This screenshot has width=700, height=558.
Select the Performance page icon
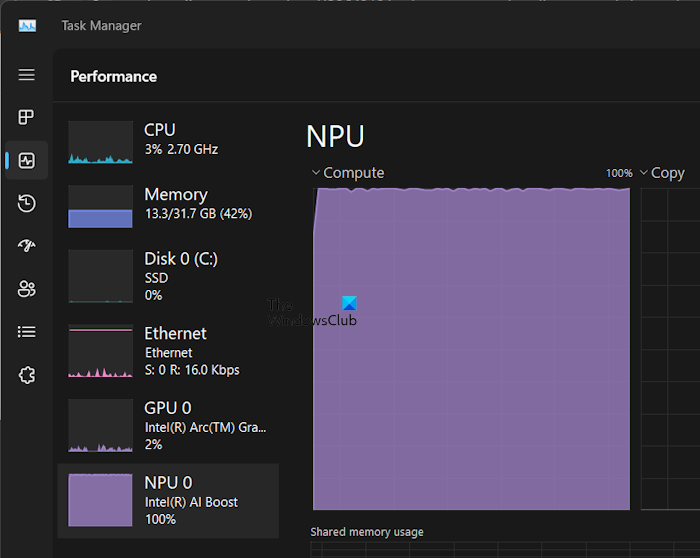point(27,161)
